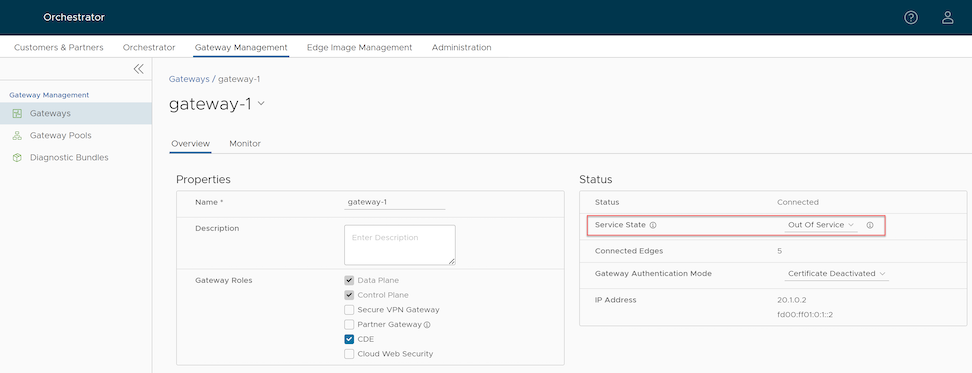972x373 pixels.
Task: Click info icon beside Service State label
Action: [653, 226]
